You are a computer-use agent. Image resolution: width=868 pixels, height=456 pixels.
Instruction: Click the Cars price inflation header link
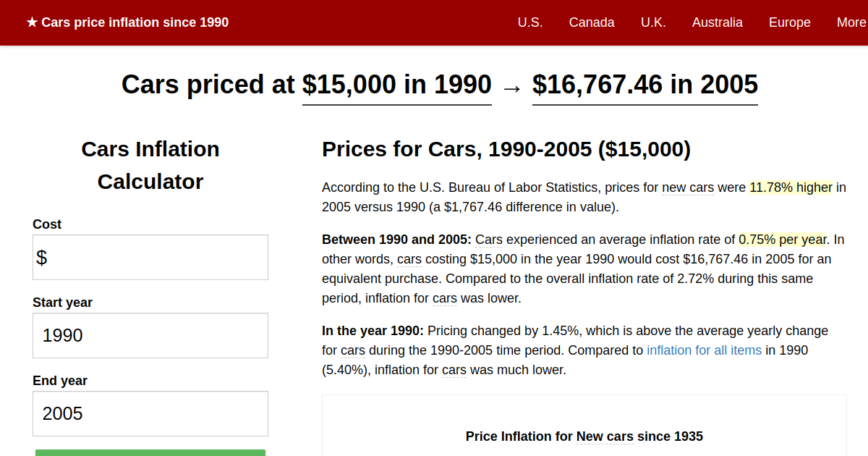pyautogui.click(x=135, y=22)
